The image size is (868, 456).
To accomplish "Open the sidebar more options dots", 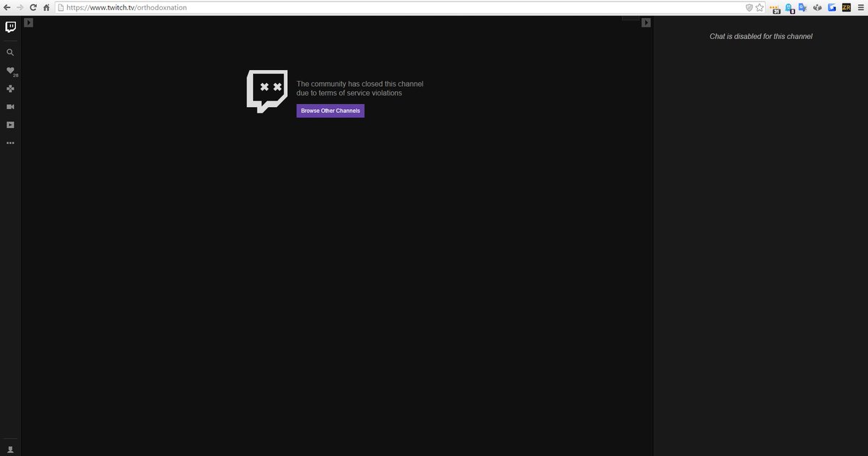I will click(x=10, y=143).
